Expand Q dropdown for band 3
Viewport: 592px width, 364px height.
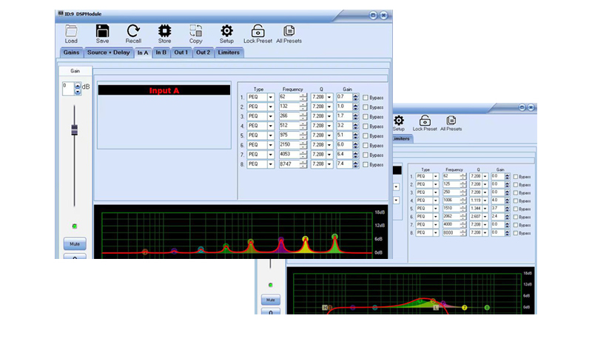point(329,116)
